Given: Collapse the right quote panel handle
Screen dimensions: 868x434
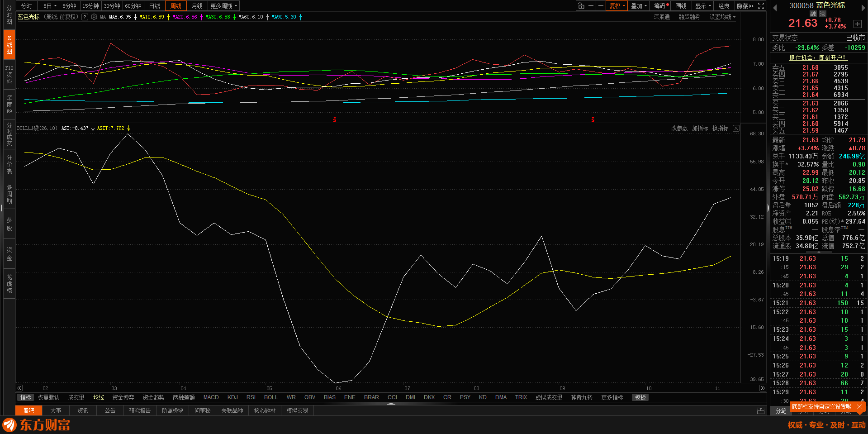Looking at the screenshot, I should tap(768, 208).
